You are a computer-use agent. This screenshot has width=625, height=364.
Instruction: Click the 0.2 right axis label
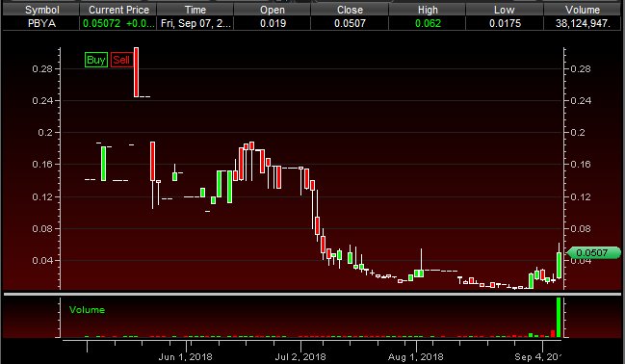[577, 132]
